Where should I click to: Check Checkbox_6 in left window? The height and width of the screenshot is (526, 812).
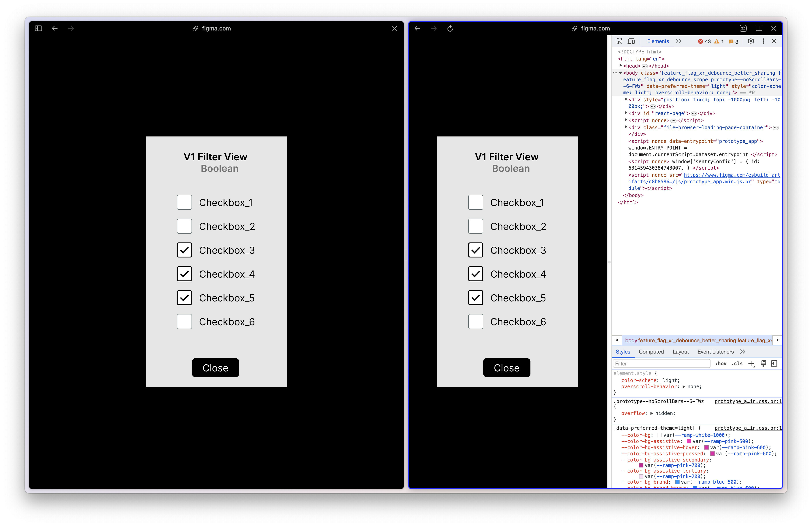[x=184, y=322]
